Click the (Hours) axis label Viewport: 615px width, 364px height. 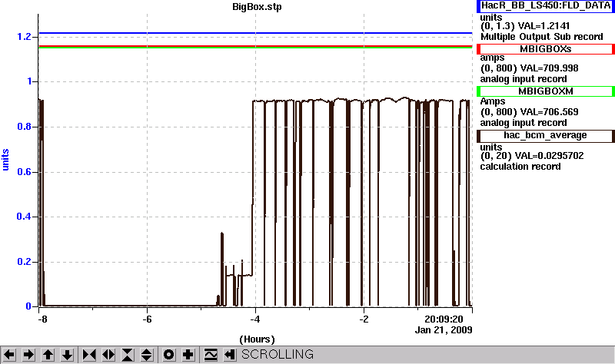click(x=257, y=339)
